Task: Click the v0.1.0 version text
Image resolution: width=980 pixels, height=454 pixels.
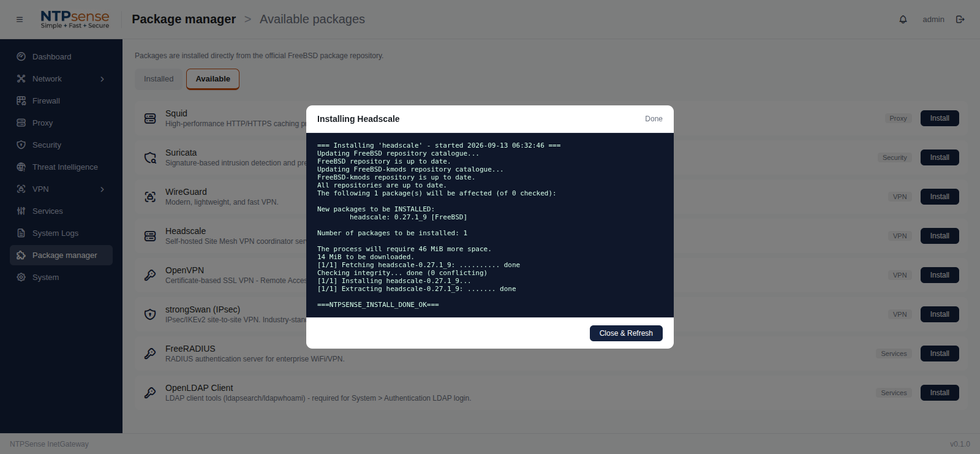Action: pos(960,444)
